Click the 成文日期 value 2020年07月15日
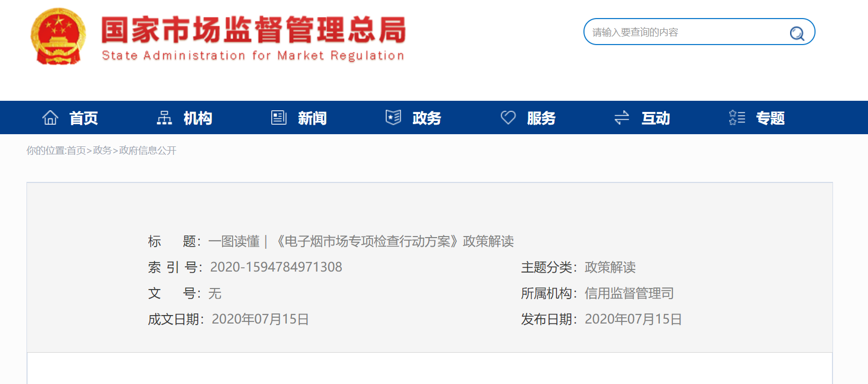Image resolution: width=868 pixels, height=384 pixels. coord(260,319)
